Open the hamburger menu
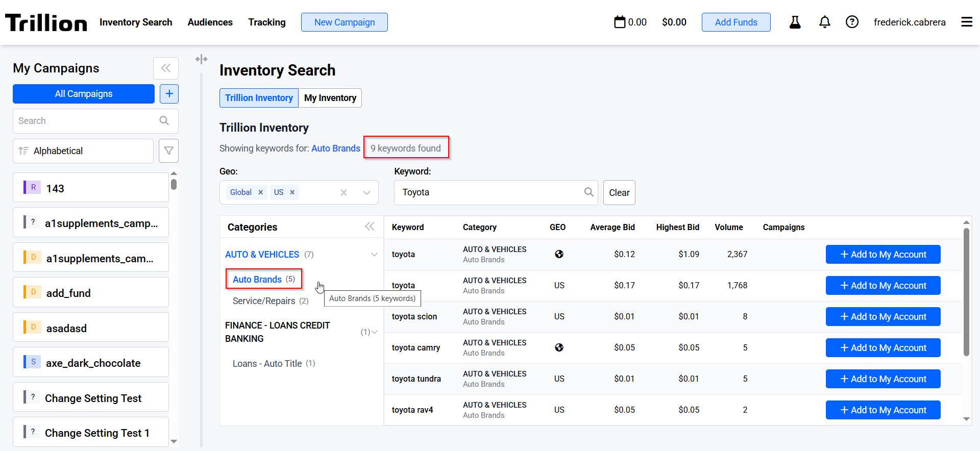Screen dimensions: 980x451 coord(966,22)
